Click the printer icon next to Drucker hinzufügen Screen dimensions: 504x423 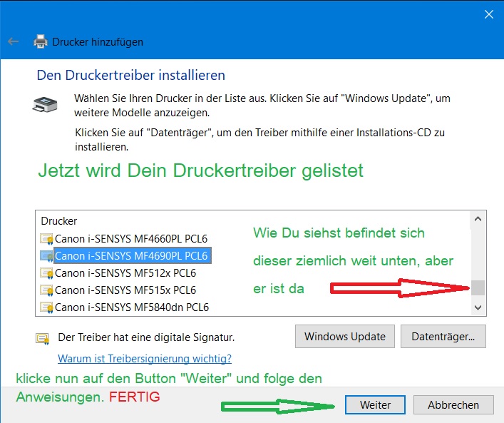click(41, 41)
